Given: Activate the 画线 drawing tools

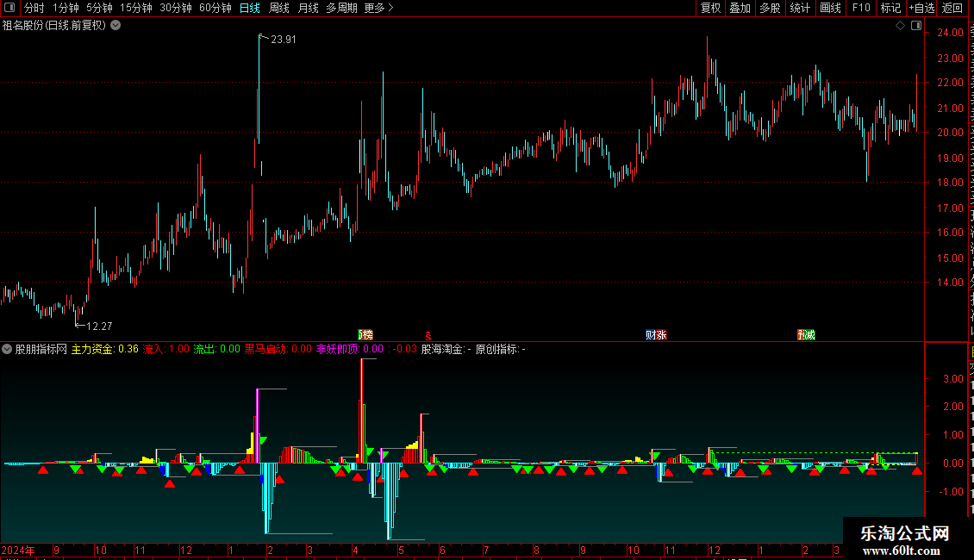Looking at the screenshot, I should coord(830,8).
